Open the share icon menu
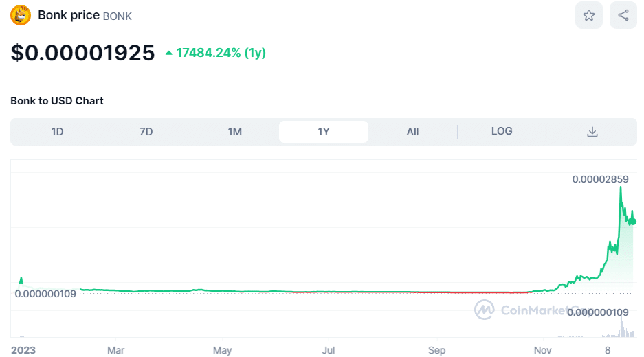Screen dimensions: 644x357 pos(623,15)
